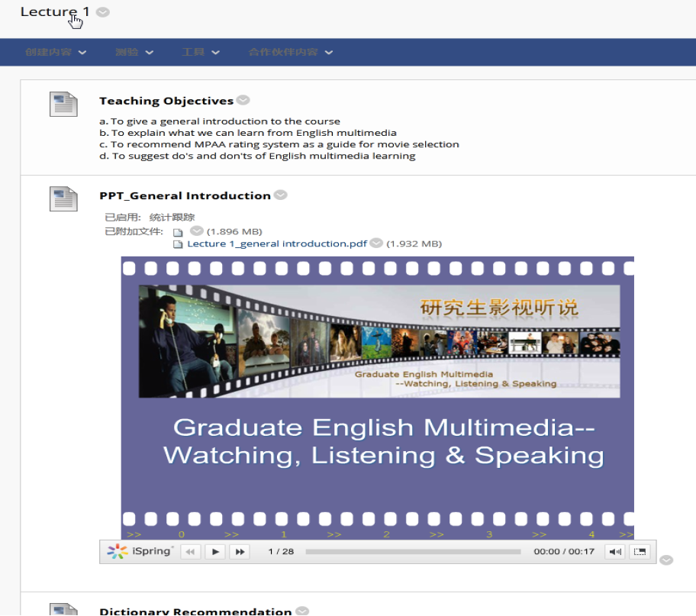Click the PPT_General Introduction document icon
This screenshot has width=696, height=616.
(63, 198)
